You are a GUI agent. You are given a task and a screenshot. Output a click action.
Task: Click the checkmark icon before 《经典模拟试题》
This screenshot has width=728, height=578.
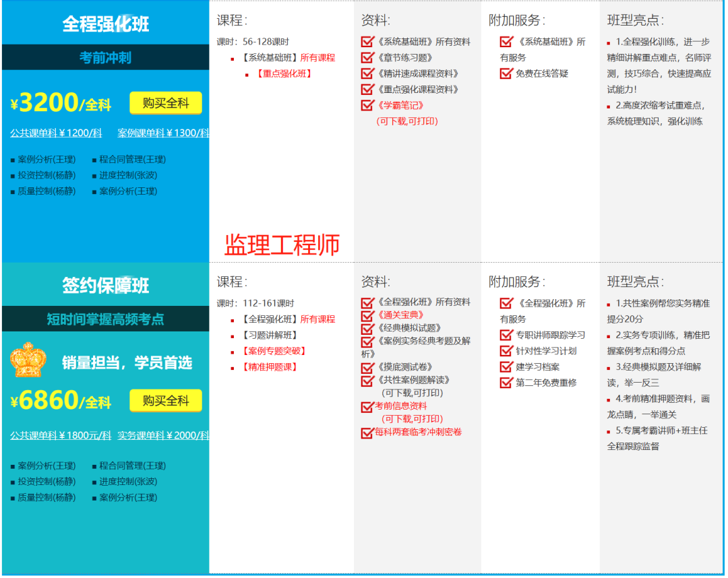367,327
